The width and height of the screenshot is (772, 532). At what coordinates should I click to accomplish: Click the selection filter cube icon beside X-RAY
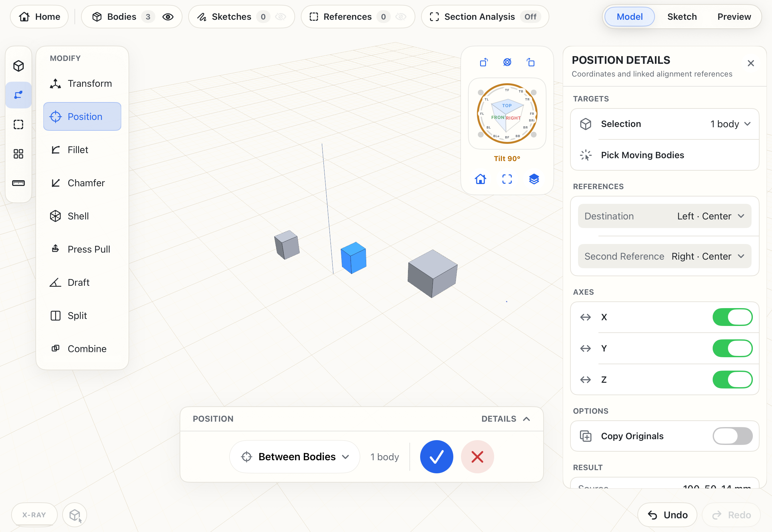75,515
